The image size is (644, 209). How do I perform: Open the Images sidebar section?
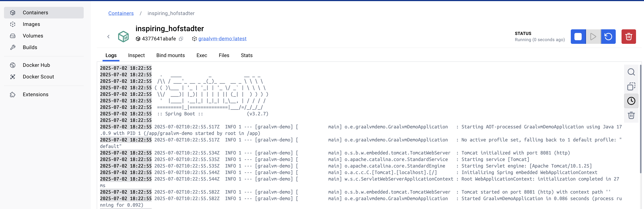pos(44,24)
